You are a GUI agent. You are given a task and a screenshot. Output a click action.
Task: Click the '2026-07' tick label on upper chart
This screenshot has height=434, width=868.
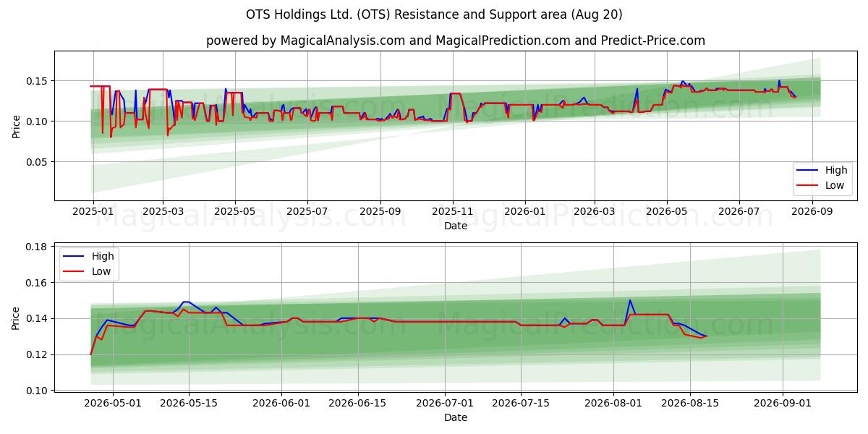739,212
